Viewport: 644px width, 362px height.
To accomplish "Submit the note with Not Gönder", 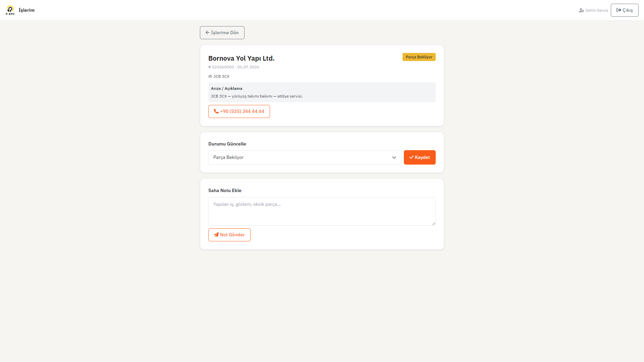I will [x=229, y=235].
